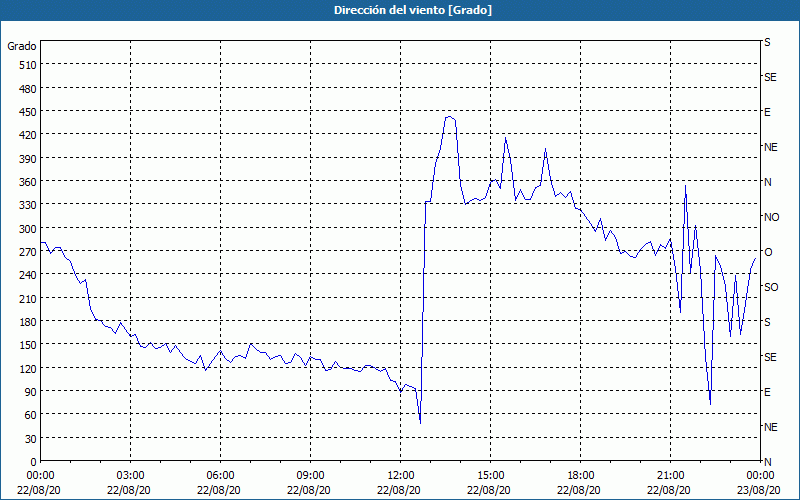Click the blue line's lowest dip before 13:00
The image size is (800, 500).
[420, 423]
